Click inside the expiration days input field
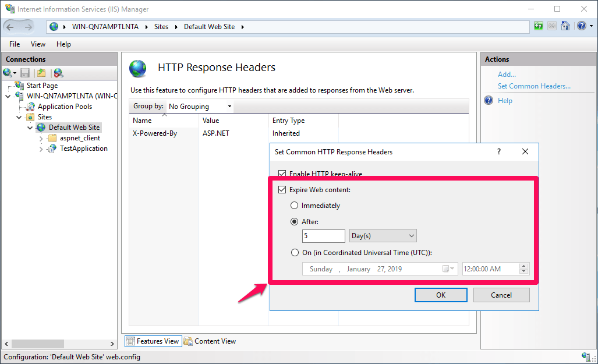The width and height of the screenshot is (598, 364). tap(323, 235)
